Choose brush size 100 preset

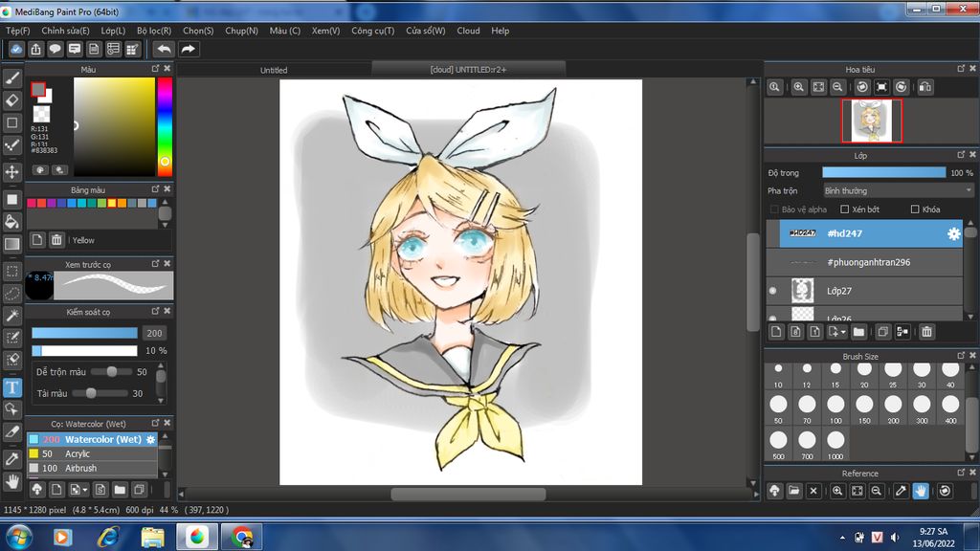click(x=835, y=408)
